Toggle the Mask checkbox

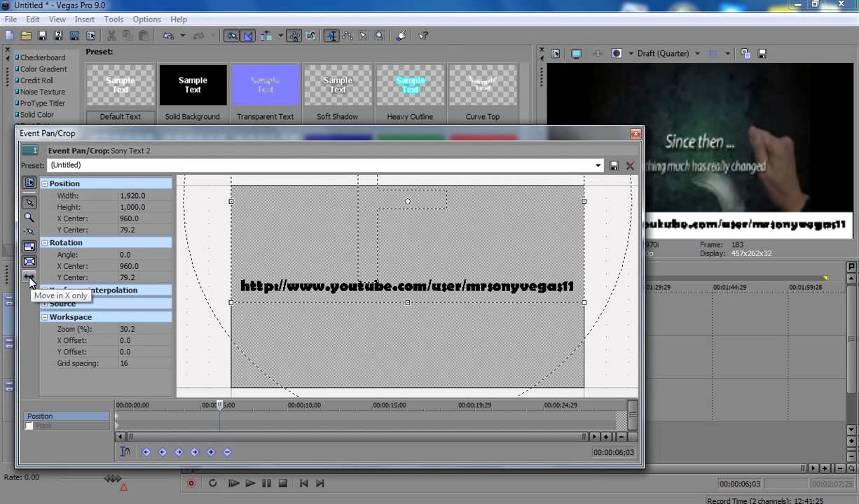pos(29,426)
